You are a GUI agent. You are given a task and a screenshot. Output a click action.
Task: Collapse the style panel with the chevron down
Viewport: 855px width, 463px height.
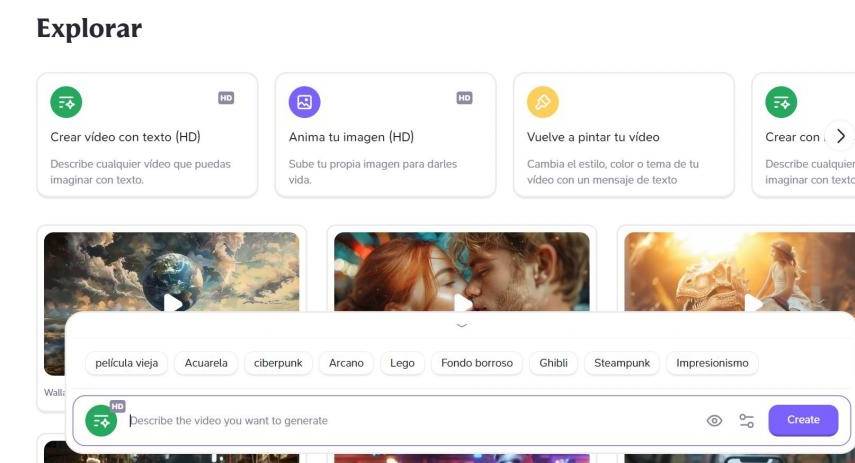461,324
